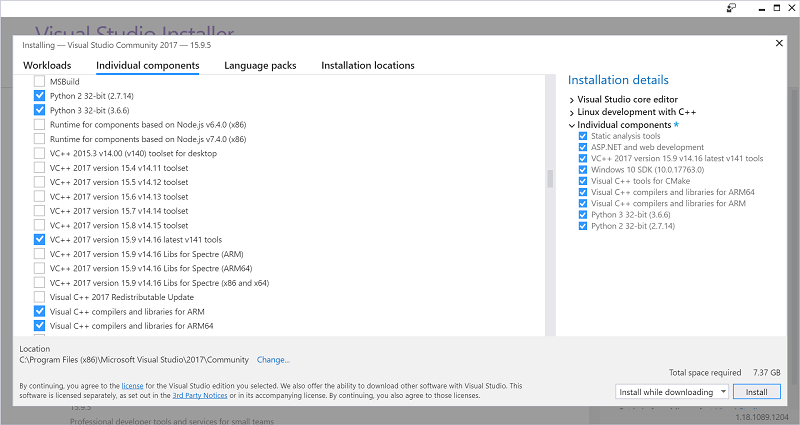
Task: Minimize the Visual Studio Installer window
Action: (x=762, y=8)
